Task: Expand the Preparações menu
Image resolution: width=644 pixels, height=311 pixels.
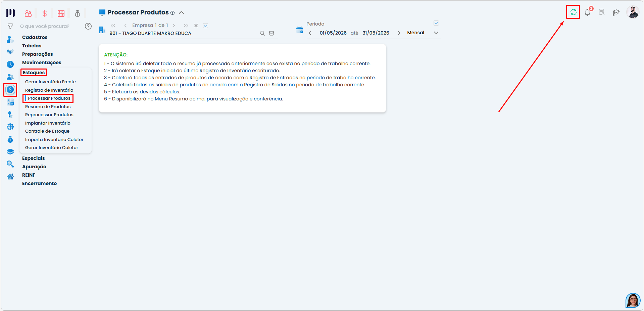Action: pos(38,54)
